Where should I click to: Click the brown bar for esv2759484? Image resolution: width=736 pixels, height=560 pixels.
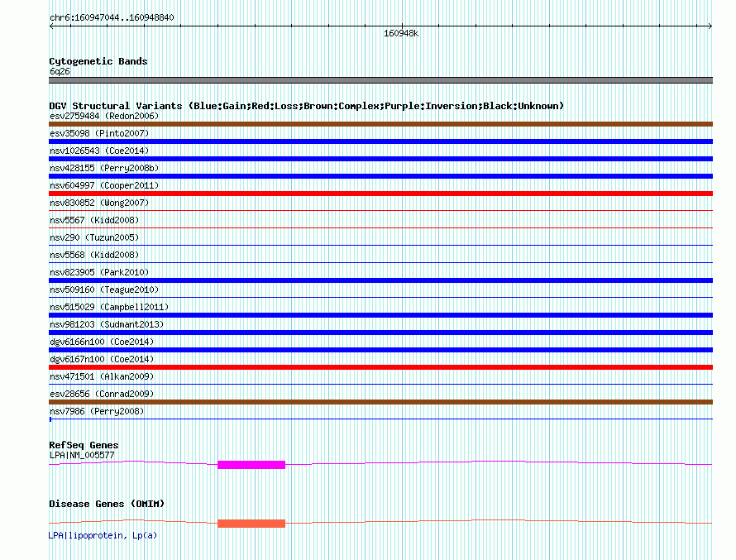pos(380,124)
